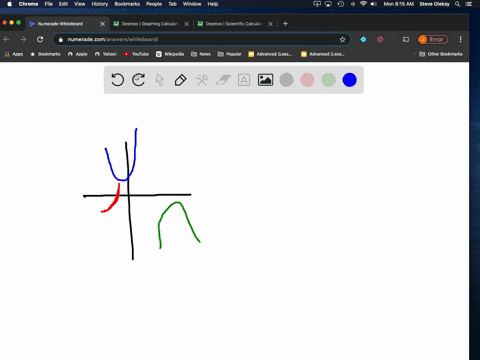Viewport: 480px width, 360px height.
Task: Expand the first Advanced bookmark folder
Action: [270, 54]
